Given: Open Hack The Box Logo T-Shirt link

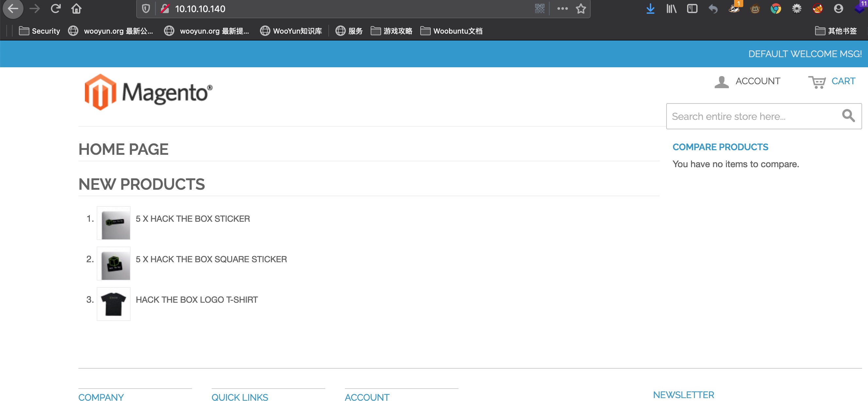Looking at the screenshot, I should tap(197, 299).
